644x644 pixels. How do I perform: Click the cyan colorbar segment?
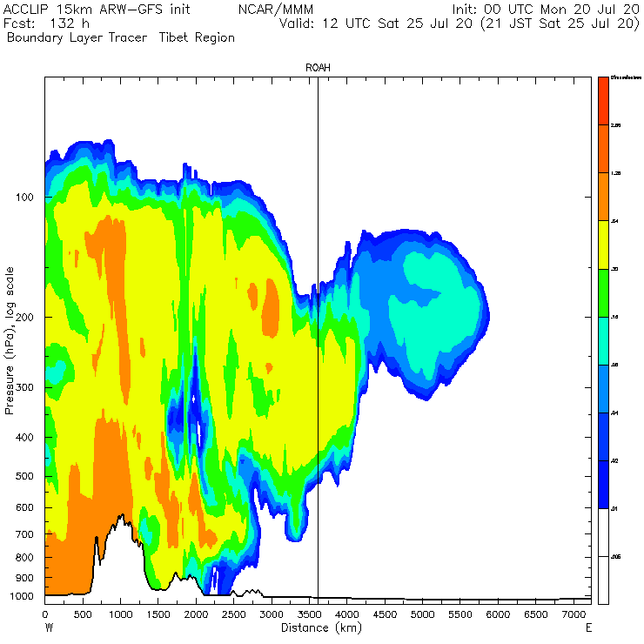click(x=603, y=340)
